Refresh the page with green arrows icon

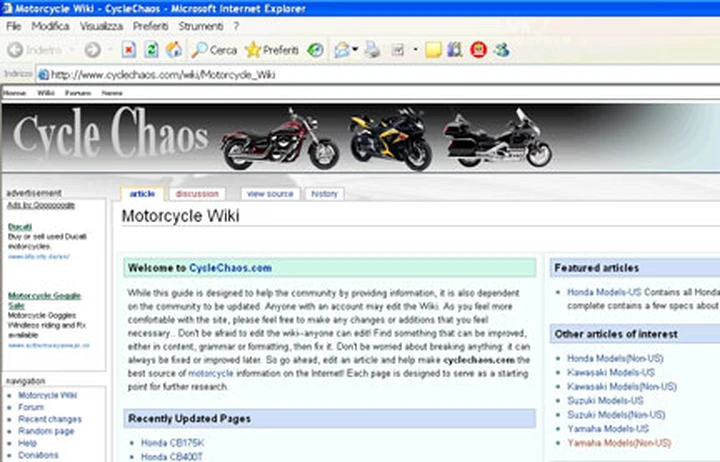(151, 50)
